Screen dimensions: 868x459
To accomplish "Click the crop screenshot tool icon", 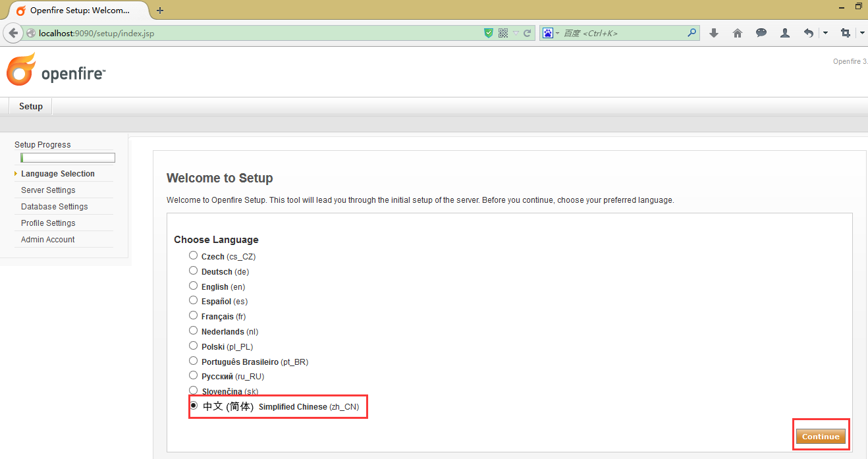I will point(846,33).
